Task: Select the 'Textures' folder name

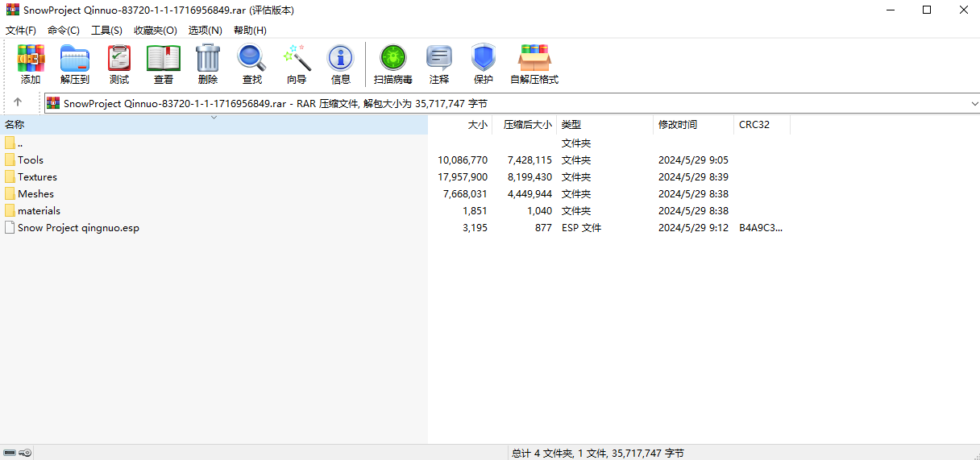Action: [x=37, y=176]
